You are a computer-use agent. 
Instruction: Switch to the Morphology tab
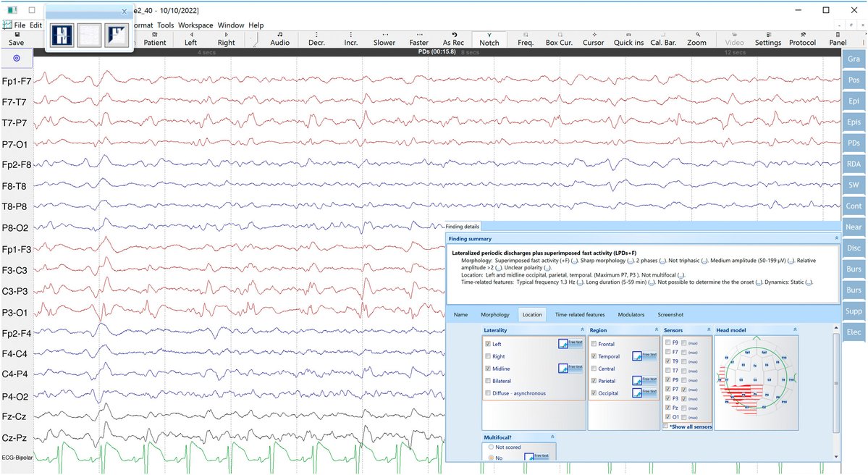[495, 314]
